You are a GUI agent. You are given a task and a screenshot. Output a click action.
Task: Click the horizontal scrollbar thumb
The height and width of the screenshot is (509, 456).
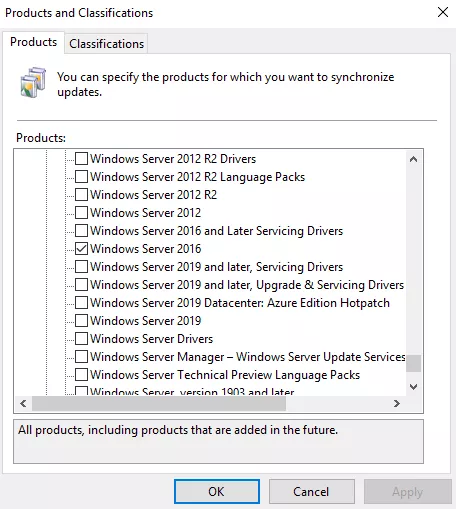click(x=159, y=404)
